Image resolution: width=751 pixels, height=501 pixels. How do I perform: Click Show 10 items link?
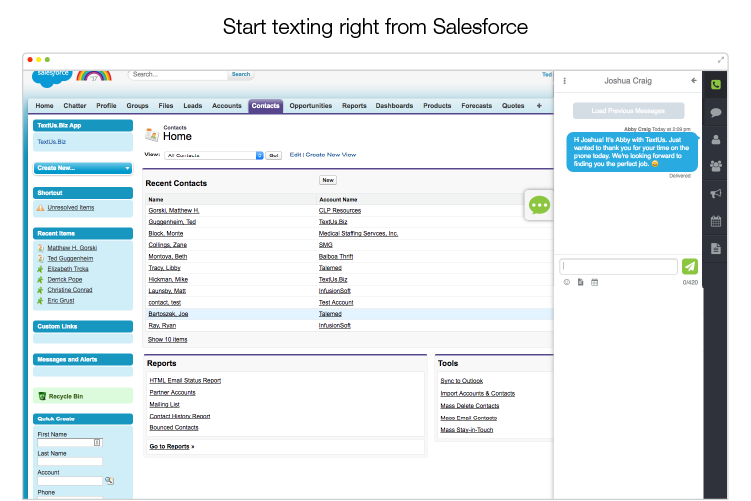(x=168, y=340)
